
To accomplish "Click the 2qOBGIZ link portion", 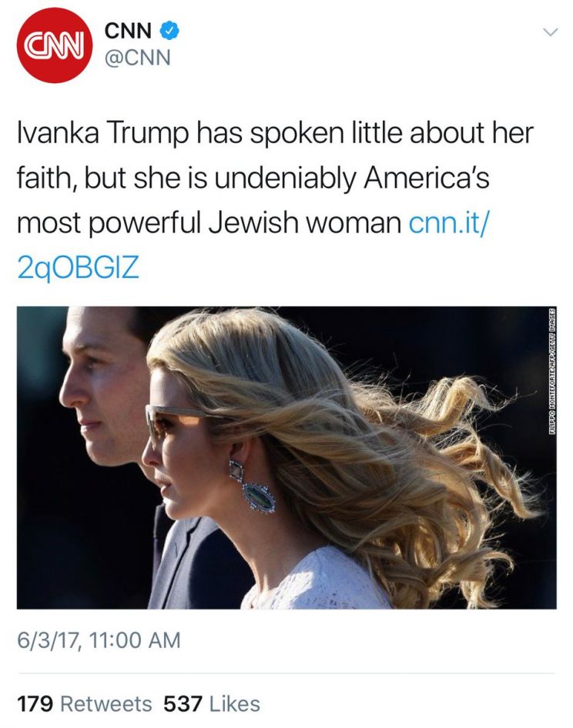I will coord(78,268).
